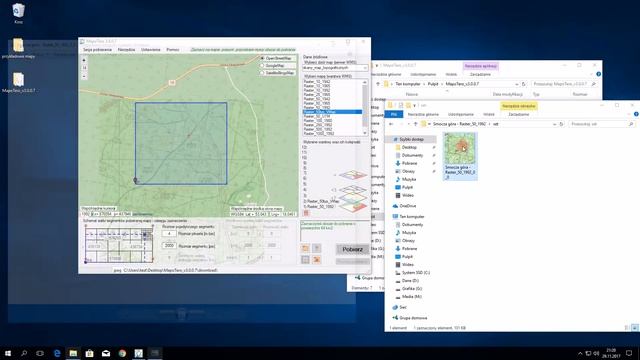
Task: Open Udostępnianie tab in front Explorer
Action: [x=460, y=115]
